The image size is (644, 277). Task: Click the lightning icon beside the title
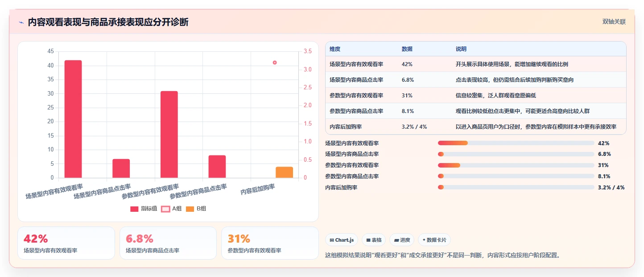tap(21, 22)
